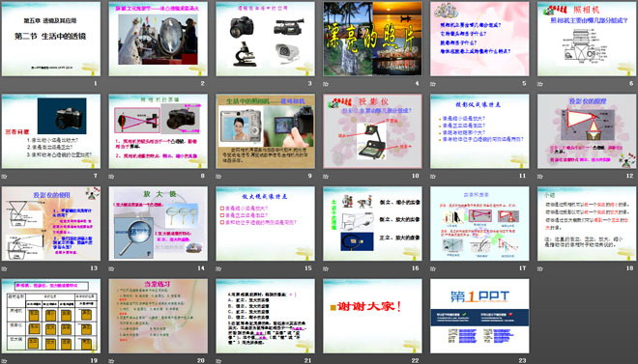Select title slide 1 '生活中的透镜'
The image size is (638, 364).
[x=51, y=39]
